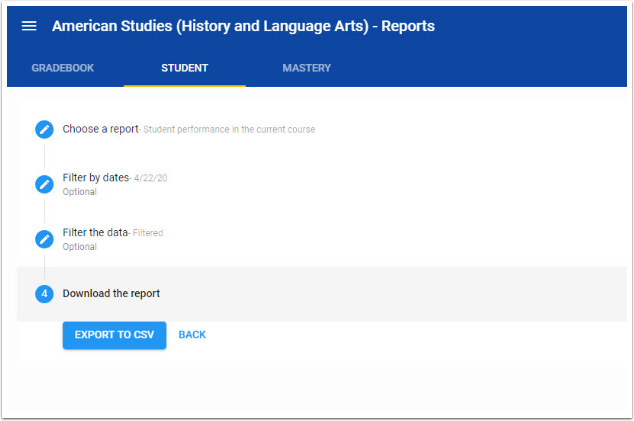The width and height of the screenshot is (634, 421).
Task: Click the pencil icon beside Choose a report
Action: point(44,129)
